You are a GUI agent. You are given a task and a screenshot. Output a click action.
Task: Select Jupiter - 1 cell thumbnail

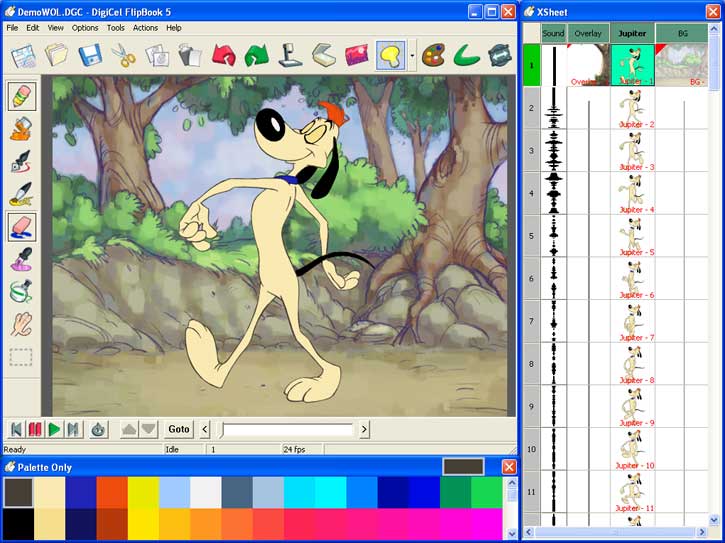(x=633, y=65)
